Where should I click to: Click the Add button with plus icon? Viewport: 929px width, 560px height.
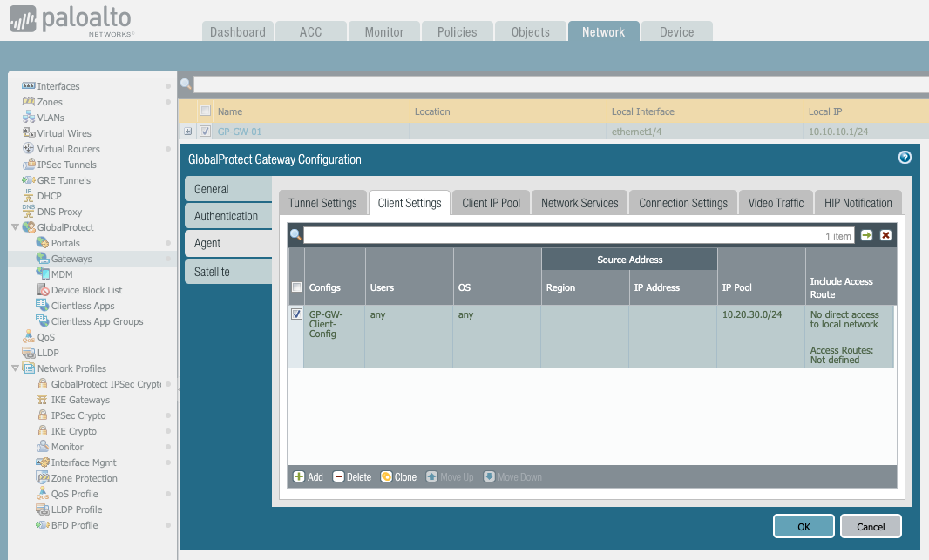308,476
